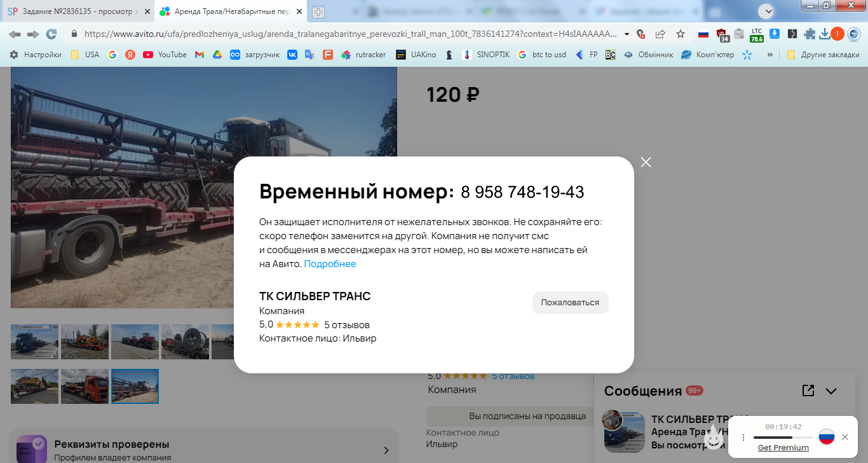868x463 pixels.
Task: Open the загрузчик bookmark
Action: pyautogui.click(x=255, y=55)
